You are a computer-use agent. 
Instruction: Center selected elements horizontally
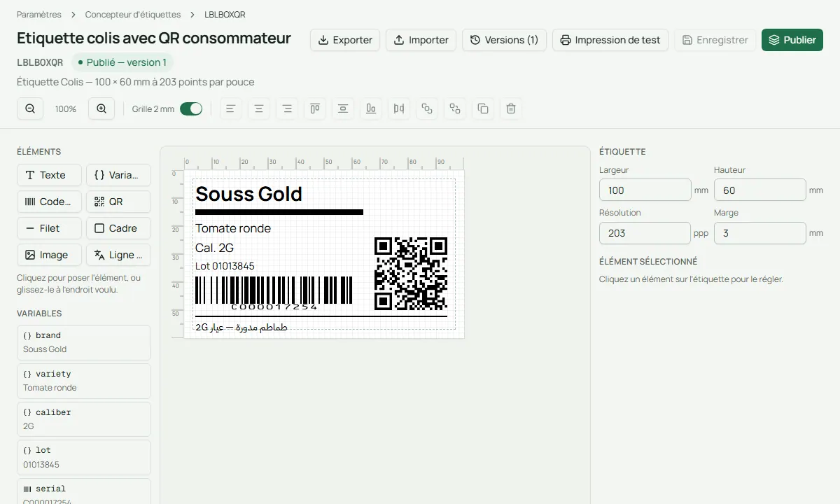coord(259,108)
